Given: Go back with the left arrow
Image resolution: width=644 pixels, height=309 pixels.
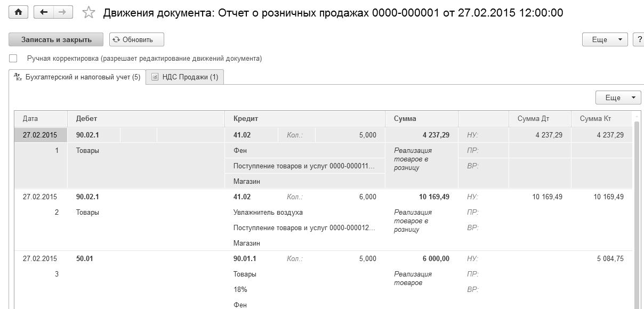Looking at the screenshot, I should click(x=44, y=12).
